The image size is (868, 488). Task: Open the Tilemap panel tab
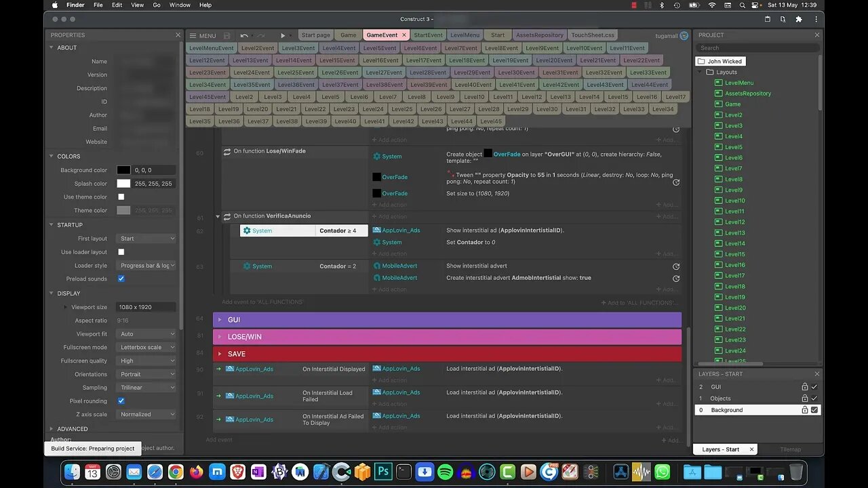[791, 449]
